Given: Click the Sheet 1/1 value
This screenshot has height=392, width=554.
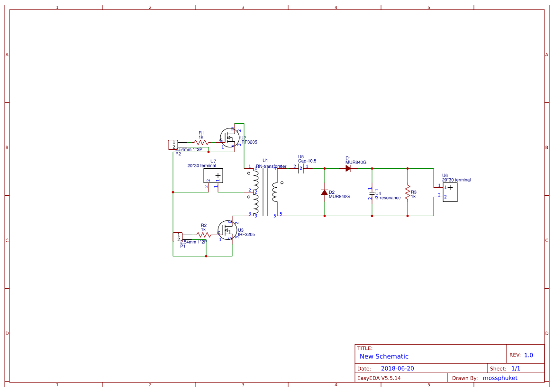Looking at the screenshot, I should pos(516,368).
